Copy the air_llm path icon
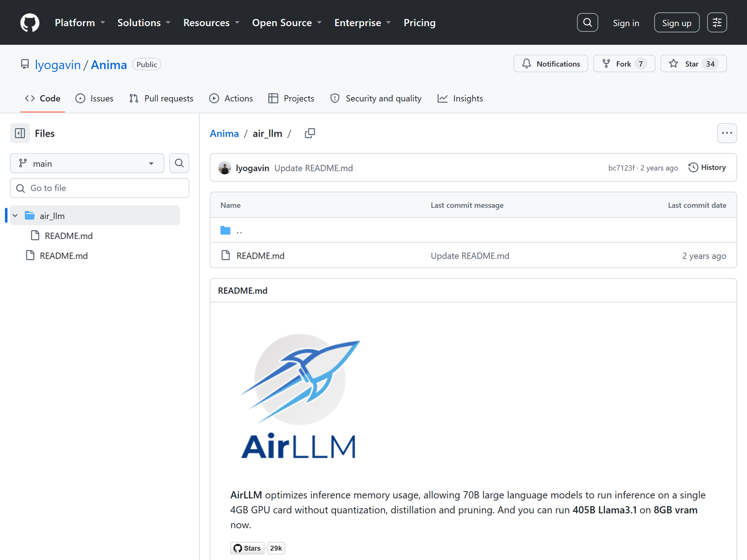 310,133
